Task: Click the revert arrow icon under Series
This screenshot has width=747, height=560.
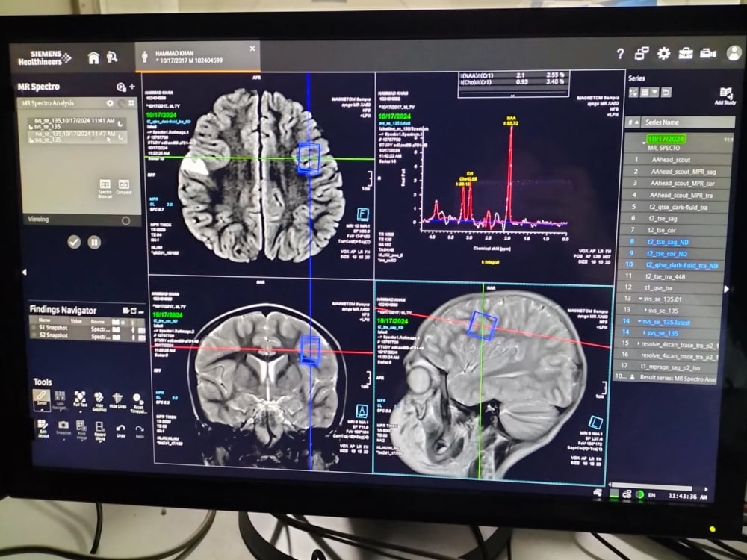Action: tap(666, 93)
